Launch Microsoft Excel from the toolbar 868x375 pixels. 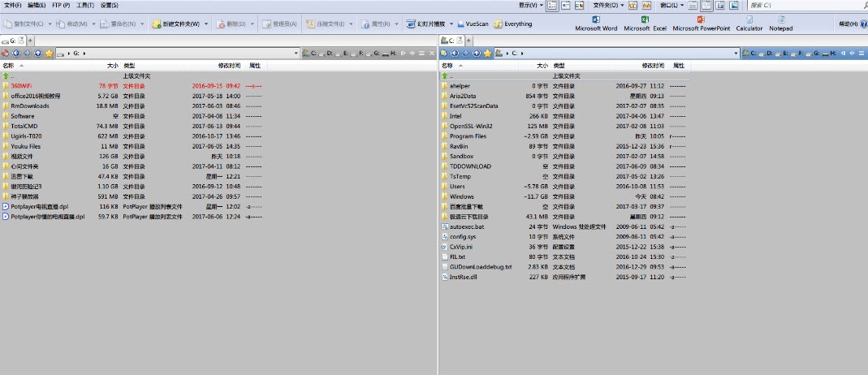tap(645, 24)
